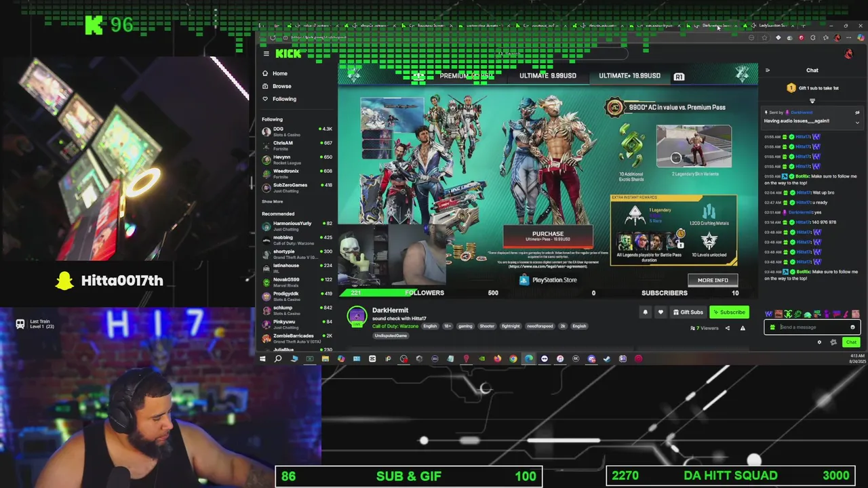Expand the gift leaderboard arrow
Screen dimensions: 868x488
pos(812,101)
